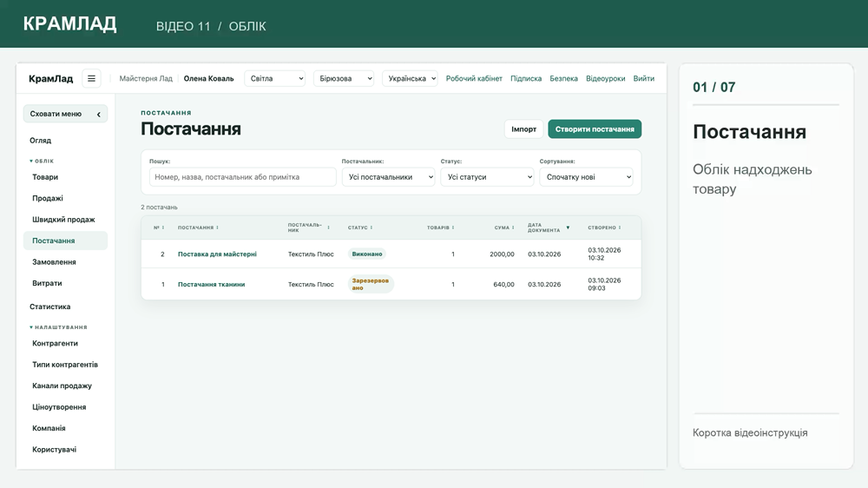This screenshot has height=488, width=868.
Task: Collapse sidebar with Сховати меню chevron
Action: (99, 114)
